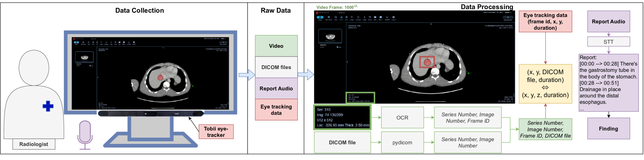Select the Annotate tool in large viewer
Image resolution: width=644 pixels, height=160 pixels.
(358, 17)
